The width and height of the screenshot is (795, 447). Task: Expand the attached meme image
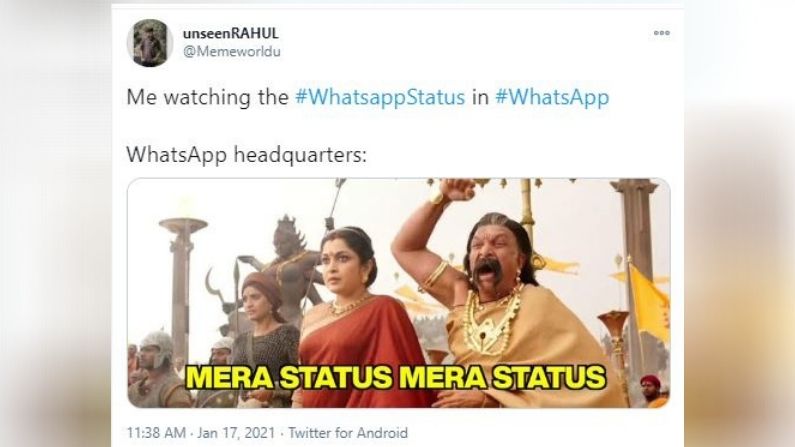tap(399, 293)
